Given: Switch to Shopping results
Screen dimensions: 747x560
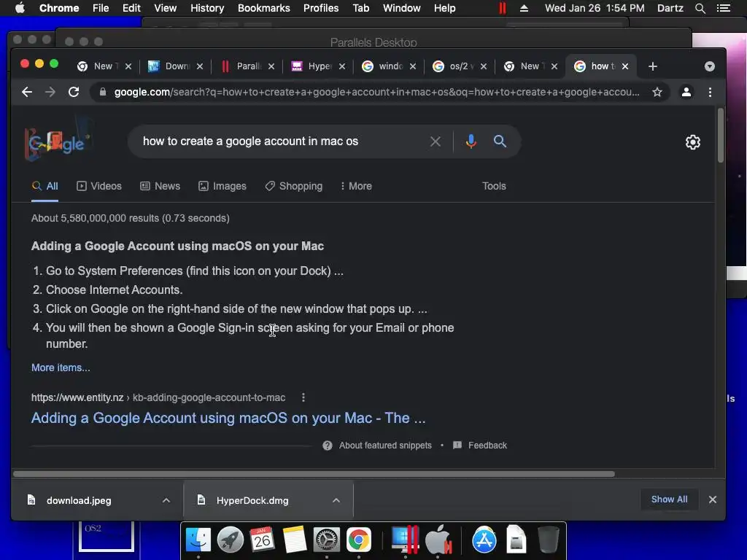Looking at the screenshot, I should [293, 186].
